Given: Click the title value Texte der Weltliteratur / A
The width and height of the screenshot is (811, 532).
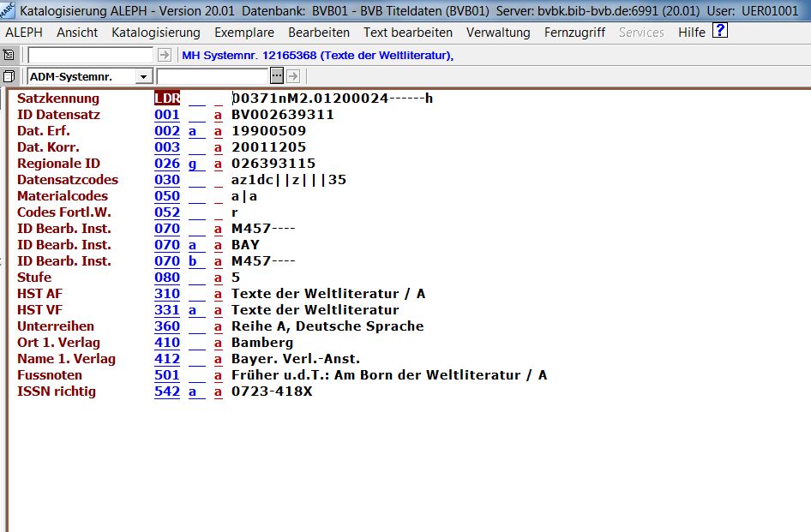Looking at the screenshot, I should (x=328, y=294).
